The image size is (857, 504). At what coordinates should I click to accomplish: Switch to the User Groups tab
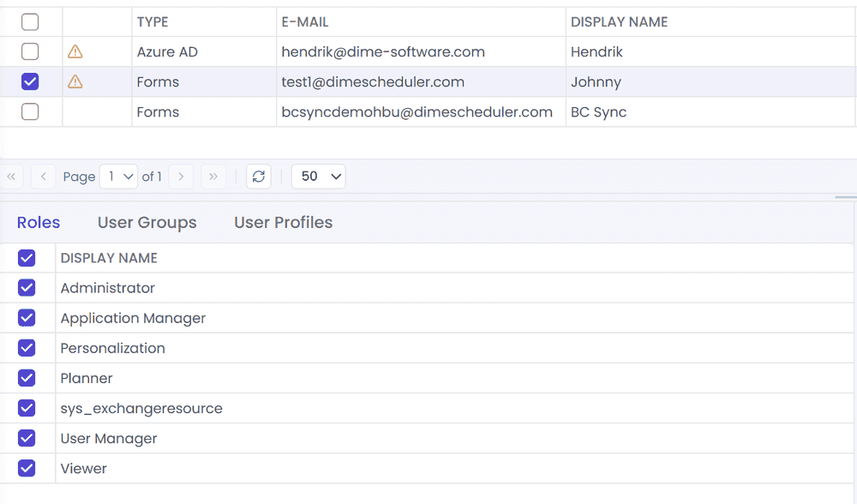pyautogui.click(x=147, y=223)
